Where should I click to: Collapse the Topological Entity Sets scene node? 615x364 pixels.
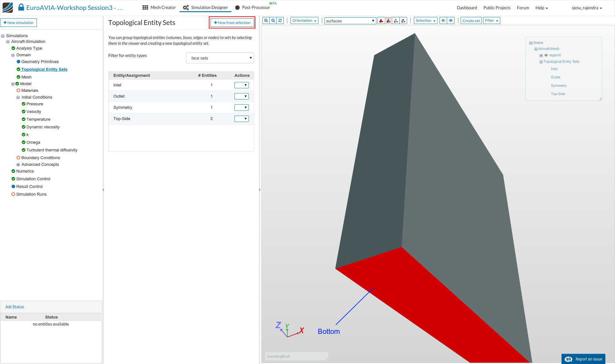pos(541,62)
